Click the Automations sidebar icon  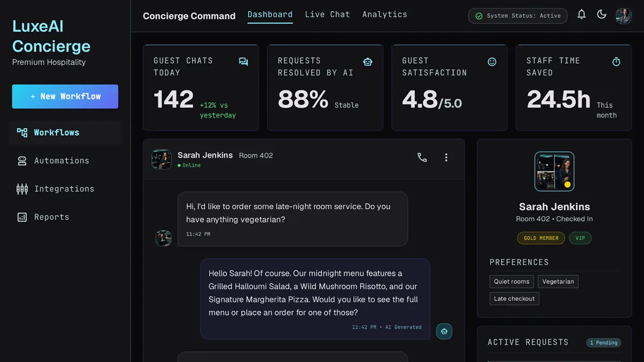[x=22, y=161]
